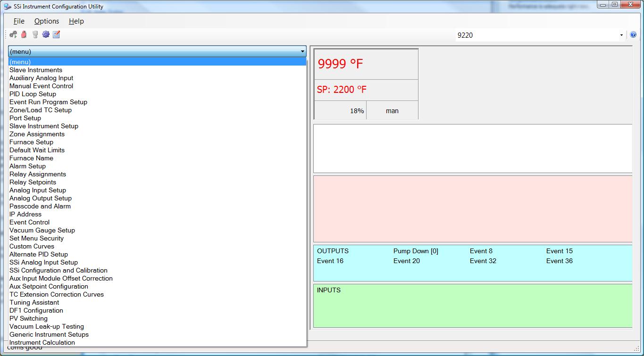Click the blue question mark help icon
Screen dimensions: 644x356
coord(633,35)
